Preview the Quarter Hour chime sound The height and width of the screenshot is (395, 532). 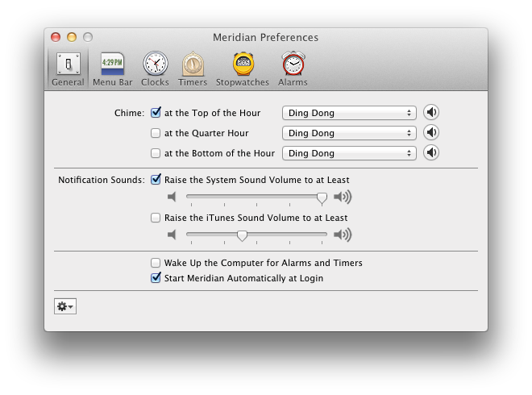click(x=431, y=132)
